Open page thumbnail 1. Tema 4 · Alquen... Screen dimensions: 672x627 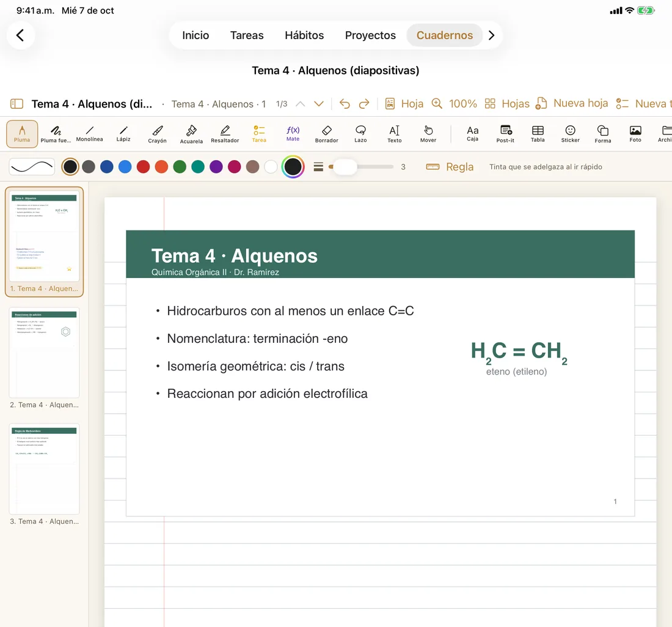[x=44, y=242]
